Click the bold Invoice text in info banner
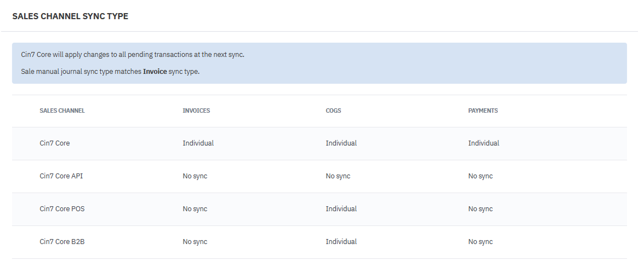The width and height of the screenshot is (644, 273). click(155, 72)
